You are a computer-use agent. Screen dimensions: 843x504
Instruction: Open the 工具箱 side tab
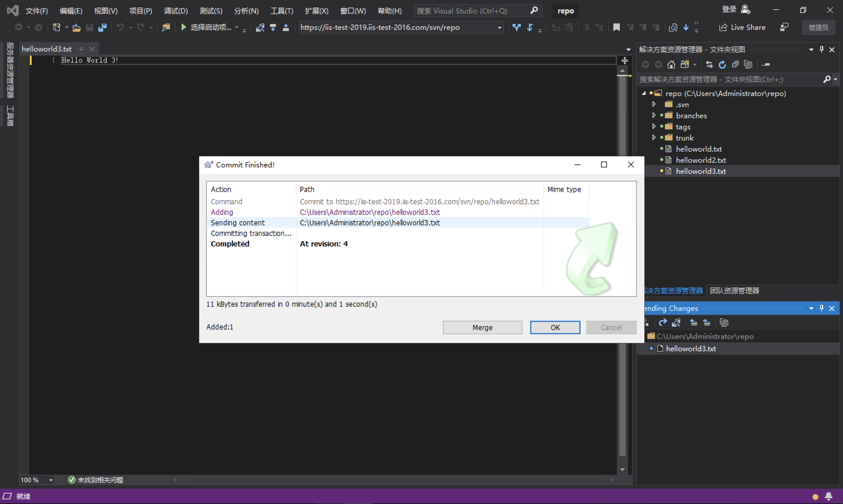click(x=10, y=116)
